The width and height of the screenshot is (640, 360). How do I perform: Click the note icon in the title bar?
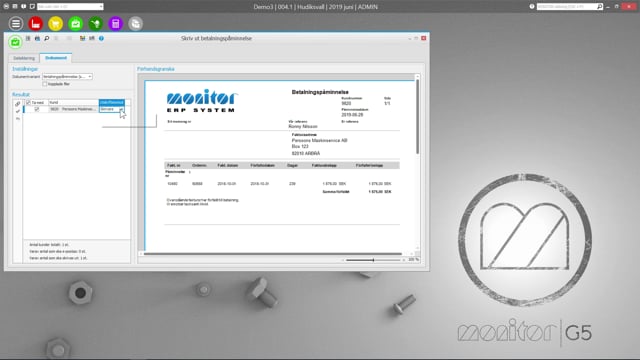[32, 7]
